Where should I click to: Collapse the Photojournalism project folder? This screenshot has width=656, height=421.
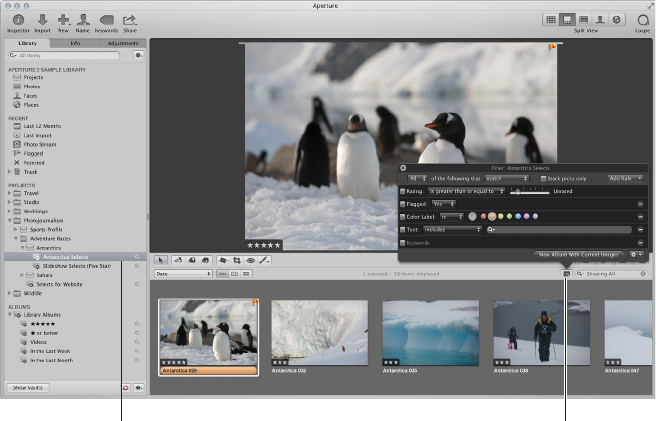(x=10, y=220)
